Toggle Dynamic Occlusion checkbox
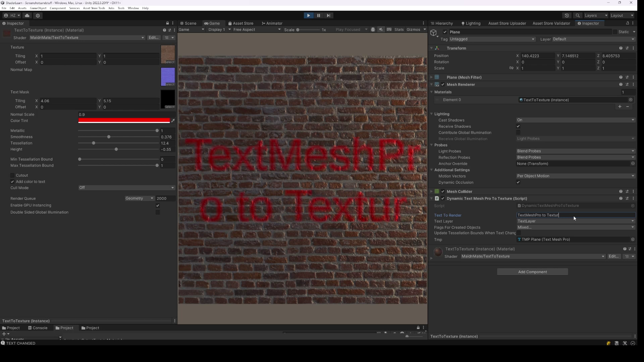This screenshot has width=644, height=362. 518,182
